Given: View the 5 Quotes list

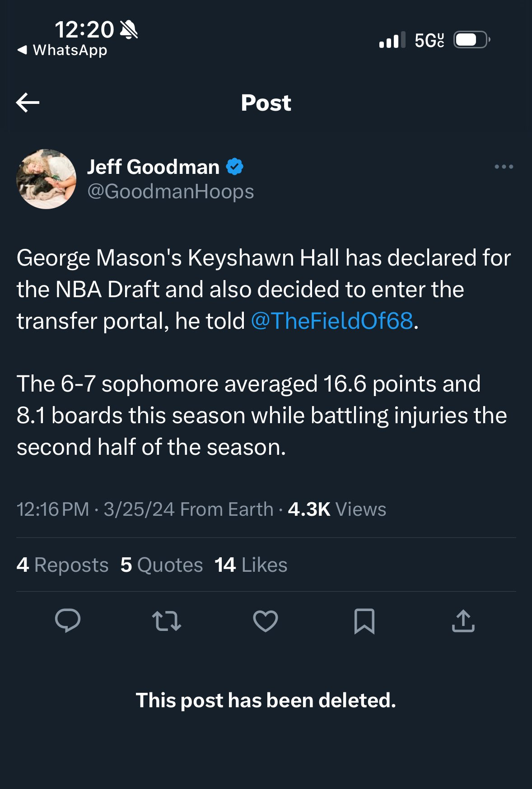Looking at the screenshot, I should (x=162, y=565).
